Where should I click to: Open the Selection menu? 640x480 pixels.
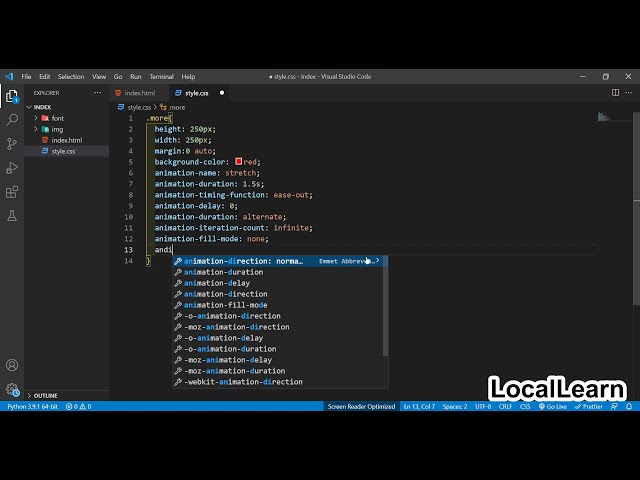pos(71,76)
